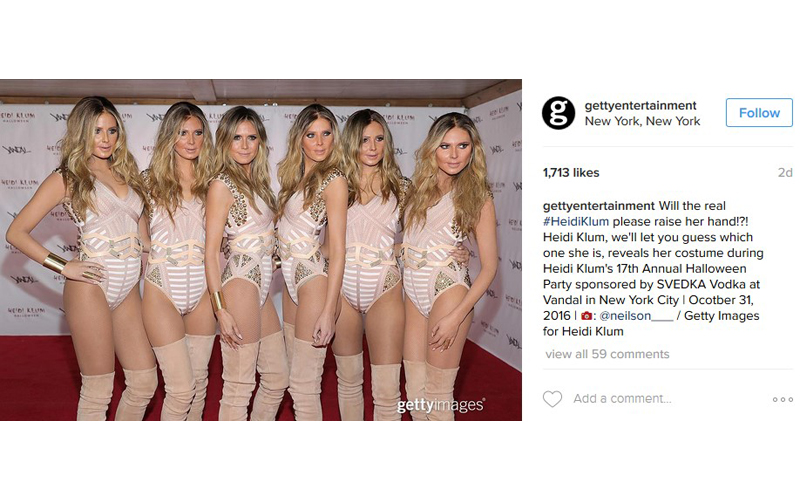This screenshot has height=500, width=800.
Task: Click the 2d post timestamp
Action: [x=785, y=173]
